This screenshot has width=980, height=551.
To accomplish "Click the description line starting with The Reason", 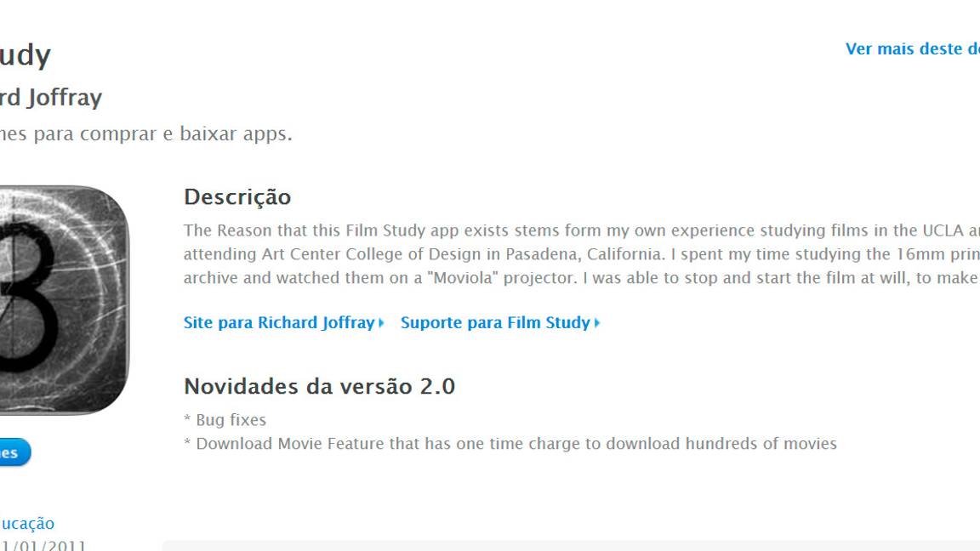I will 578,230.
